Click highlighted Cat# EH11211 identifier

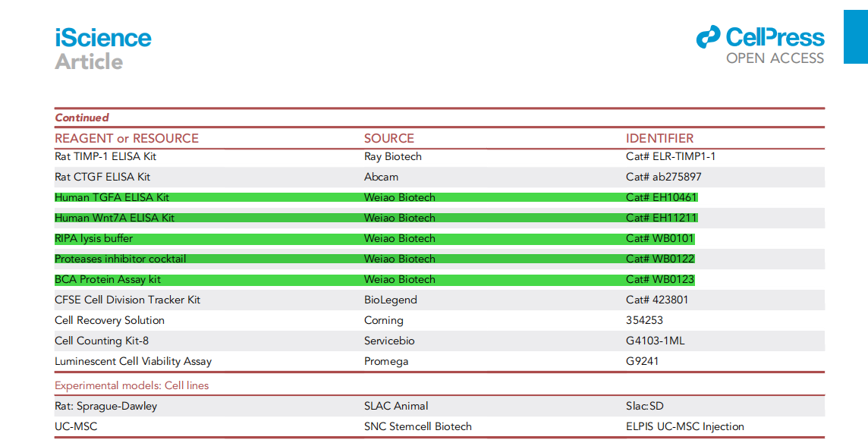point(660,218)
